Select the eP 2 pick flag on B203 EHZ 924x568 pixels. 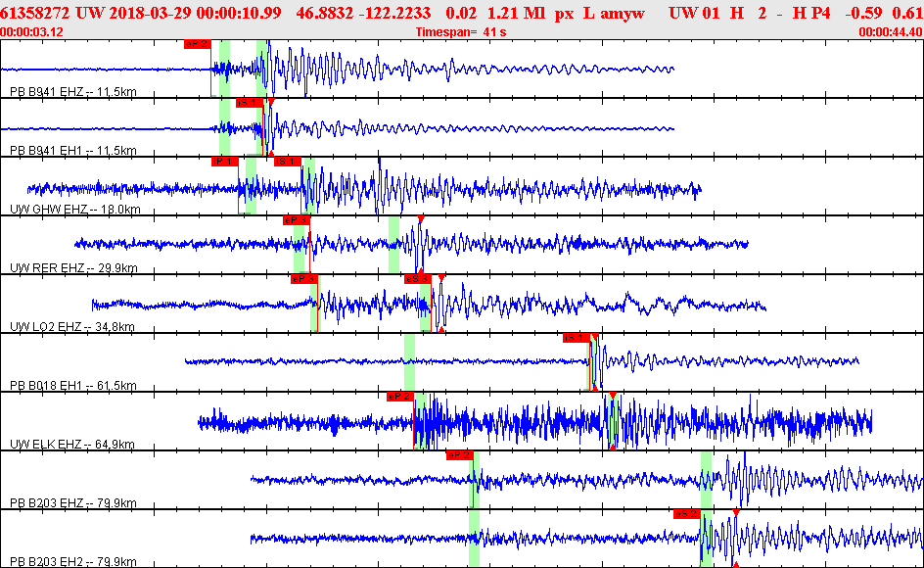pos(460,455)
